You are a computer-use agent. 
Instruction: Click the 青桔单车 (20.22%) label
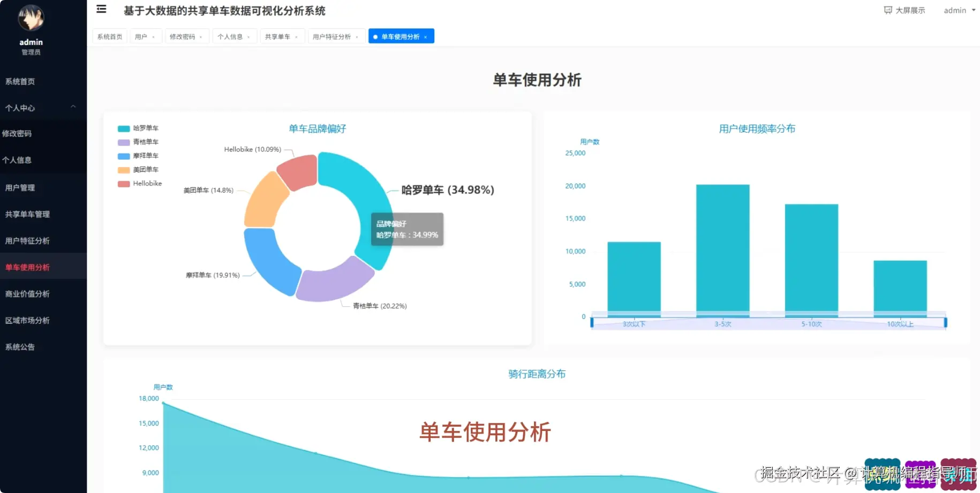(x=380, y=306)
